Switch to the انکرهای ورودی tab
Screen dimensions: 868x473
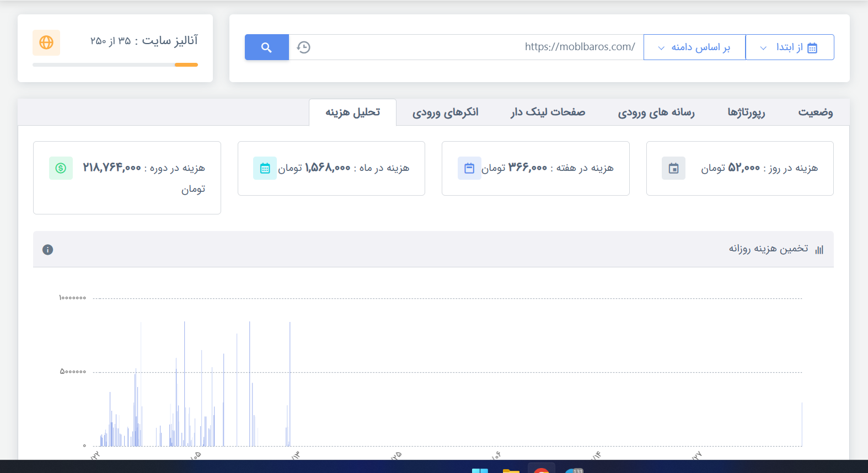pos(445,112)
